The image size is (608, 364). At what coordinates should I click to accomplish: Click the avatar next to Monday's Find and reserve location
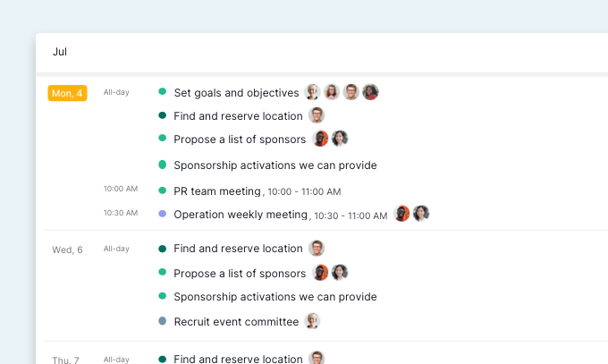(317, 115)
